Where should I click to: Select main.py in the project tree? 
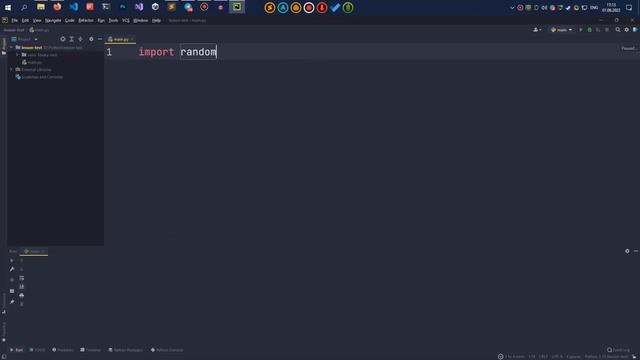pyautogui.click(x=32, y=62)
